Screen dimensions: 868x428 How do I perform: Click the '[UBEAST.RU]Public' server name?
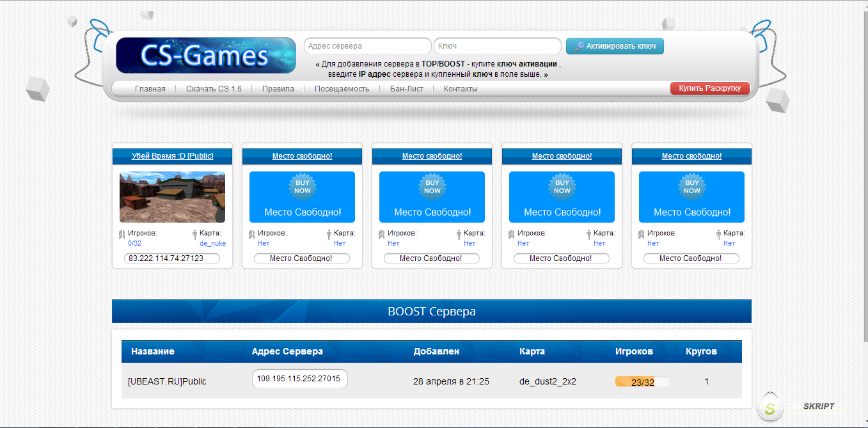[x=167, y=381]
